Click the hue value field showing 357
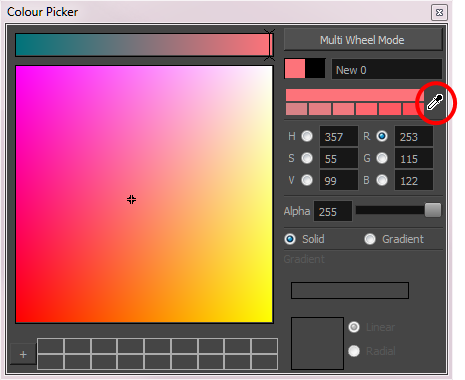This screenshot has height=380, width=465. tap(339, 136)
